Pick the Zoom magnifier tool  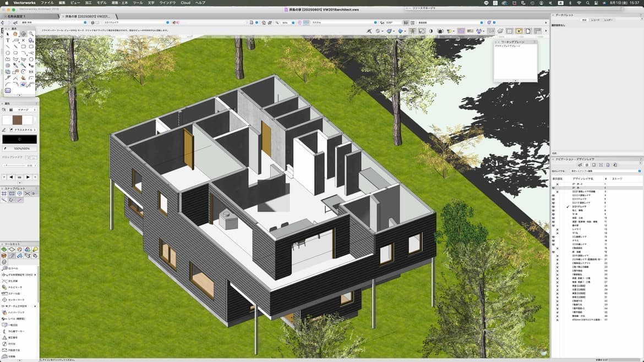pos(31,34)
